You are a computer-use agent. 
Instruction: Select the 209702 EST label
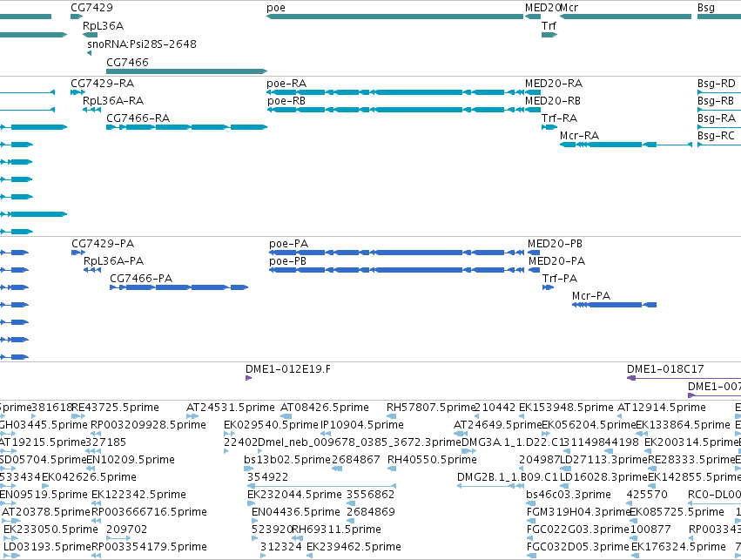(x=126, y=530)
